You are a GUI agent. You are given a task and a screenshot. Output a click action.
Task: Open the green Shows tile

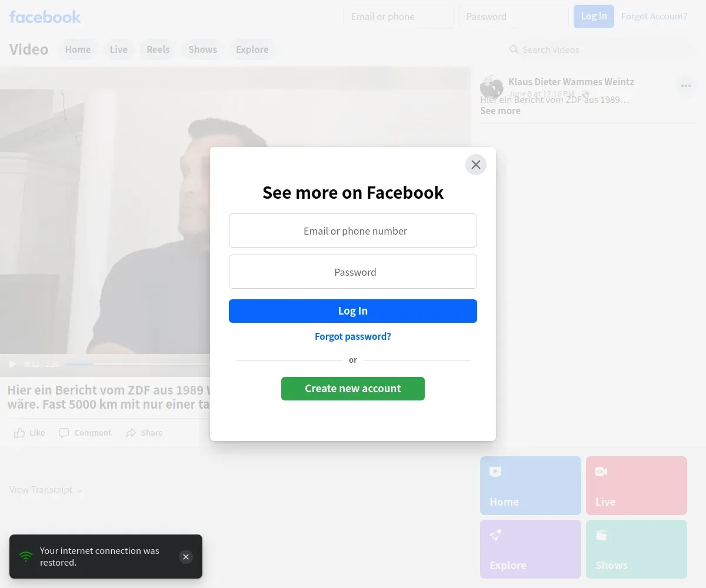click(x=637, y=549)
